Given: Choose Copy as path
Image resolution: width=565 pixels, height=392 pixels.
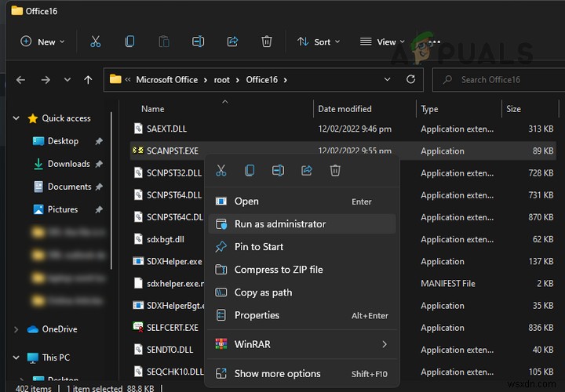Looking at the screenshot, I should click(x=302, y=292).
